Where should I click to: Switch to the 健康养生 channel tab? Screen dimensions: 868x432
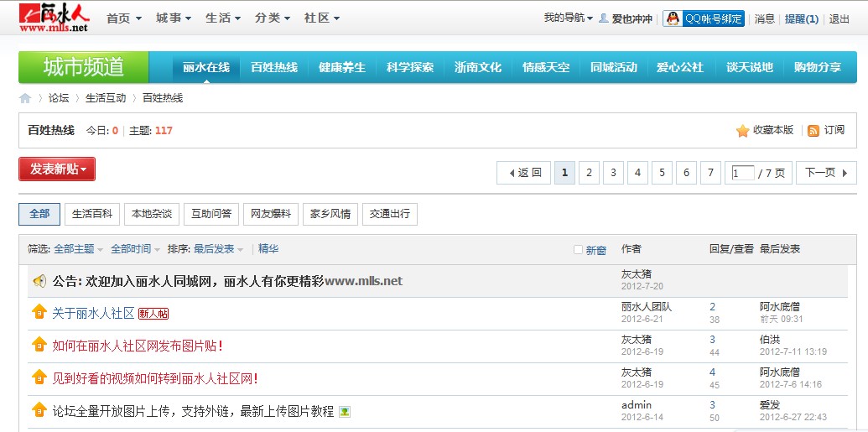pos(342,67)
